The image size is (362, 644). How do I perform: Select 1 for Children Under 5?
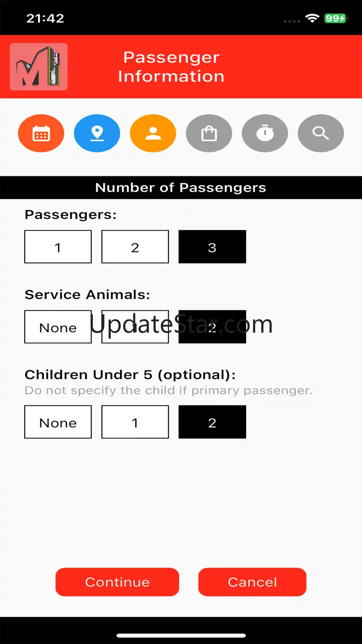[135, 422]
